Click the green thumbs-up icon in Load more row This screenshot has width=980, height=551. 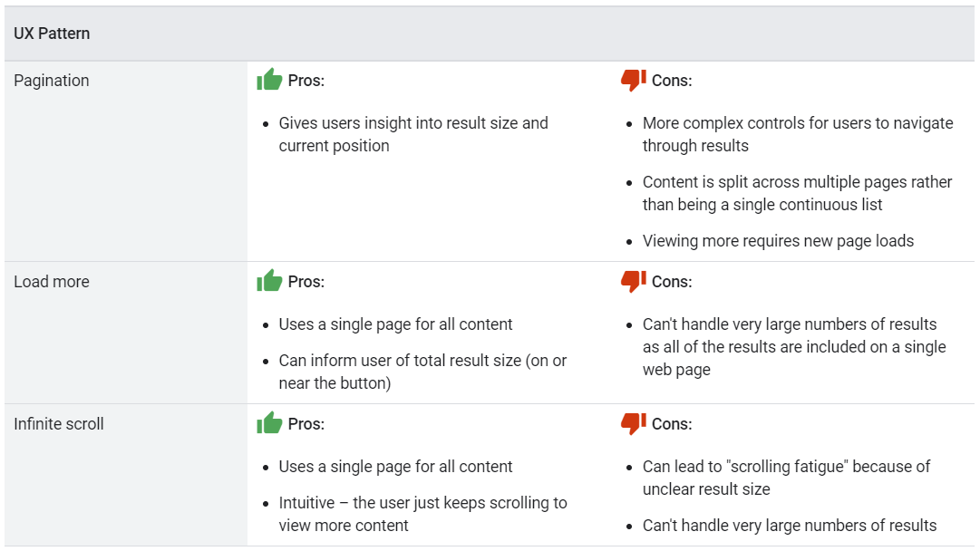pos(269,281)
